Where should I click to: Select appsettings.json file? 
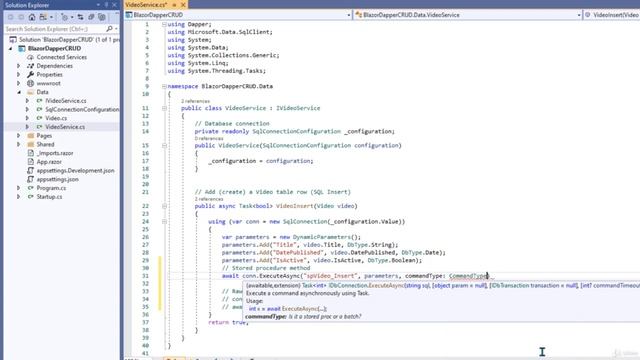(x=58, y=179)
